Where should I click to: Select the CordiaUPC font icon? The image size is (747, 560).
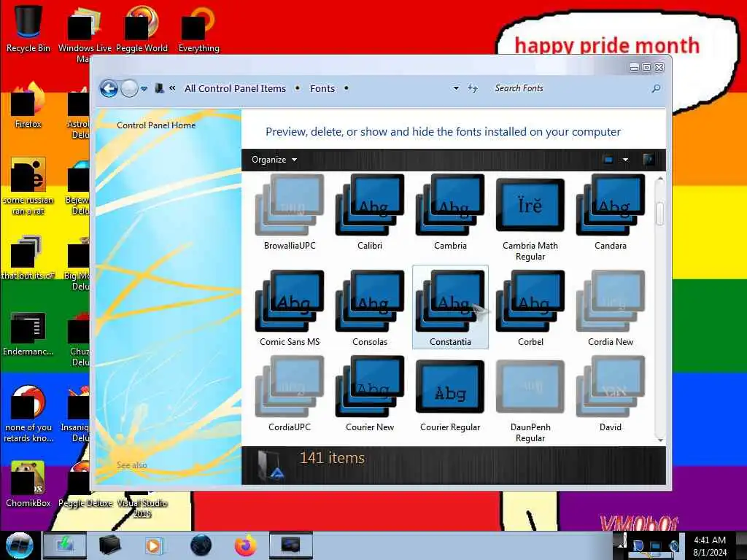tap(290, 386)
